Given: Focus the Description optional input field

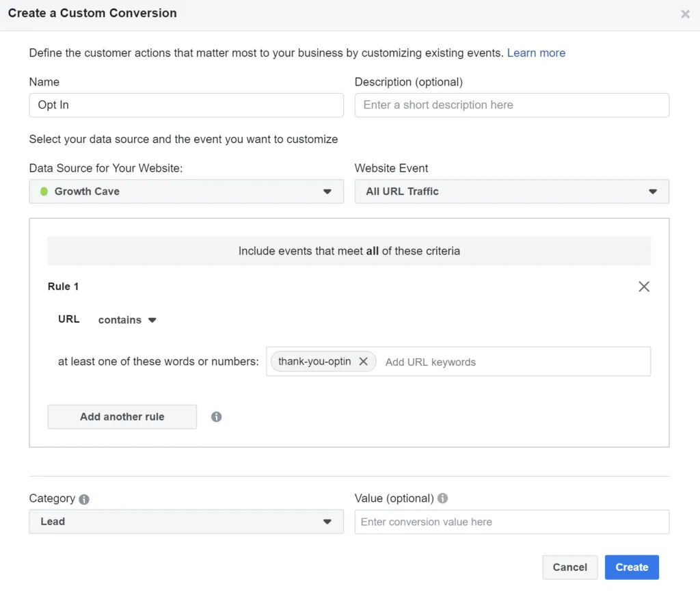Looking at the screenshot, I should coord(511,105).
